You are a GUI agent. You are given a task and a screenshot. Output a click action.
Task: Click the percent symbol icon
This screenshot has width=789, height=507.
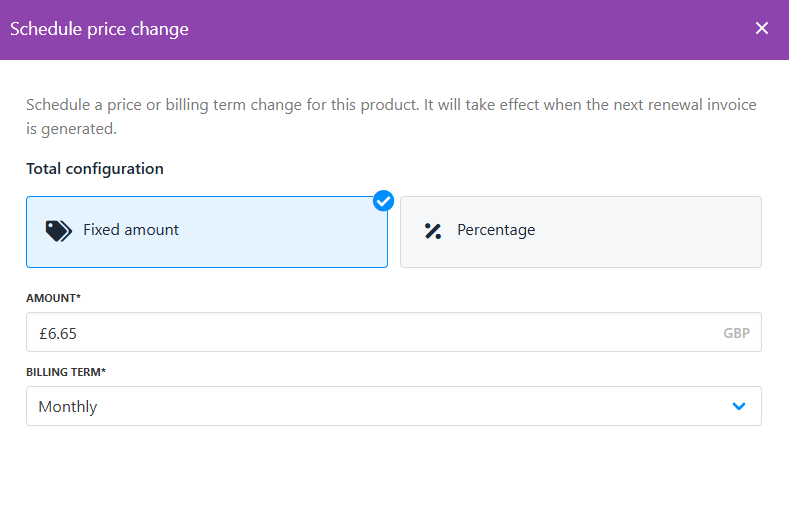click(x=433, y=231)
